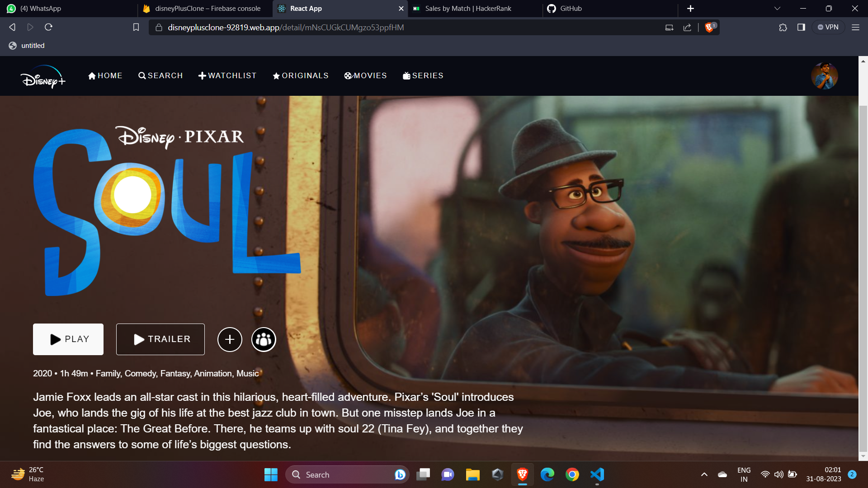
Task: Open the MOVIES menu item
Action: coord(366,75)
